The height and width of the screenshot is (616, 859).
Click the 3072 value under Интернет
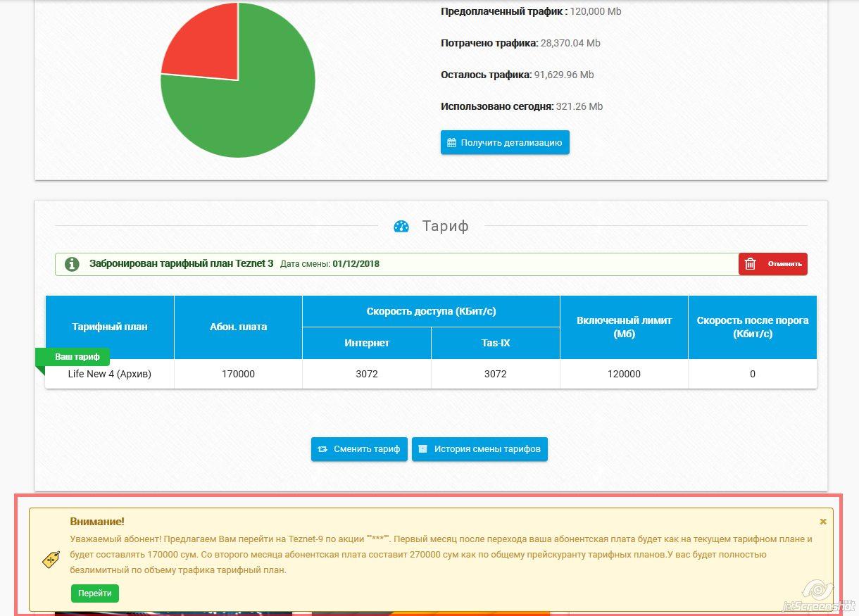[x=367, y=374]
